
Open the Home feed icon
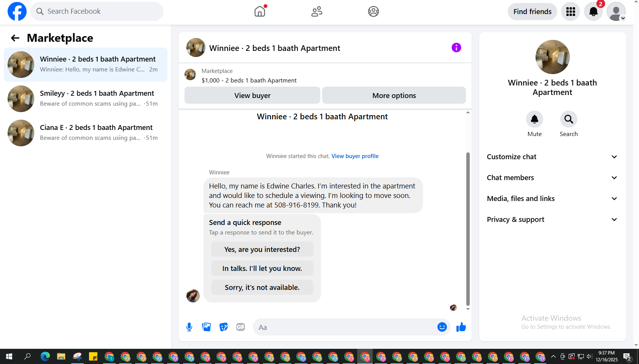[260, 11]
